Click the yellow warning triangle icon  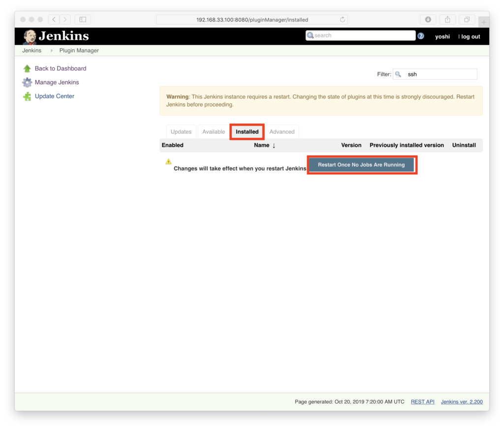click(168, 162)
